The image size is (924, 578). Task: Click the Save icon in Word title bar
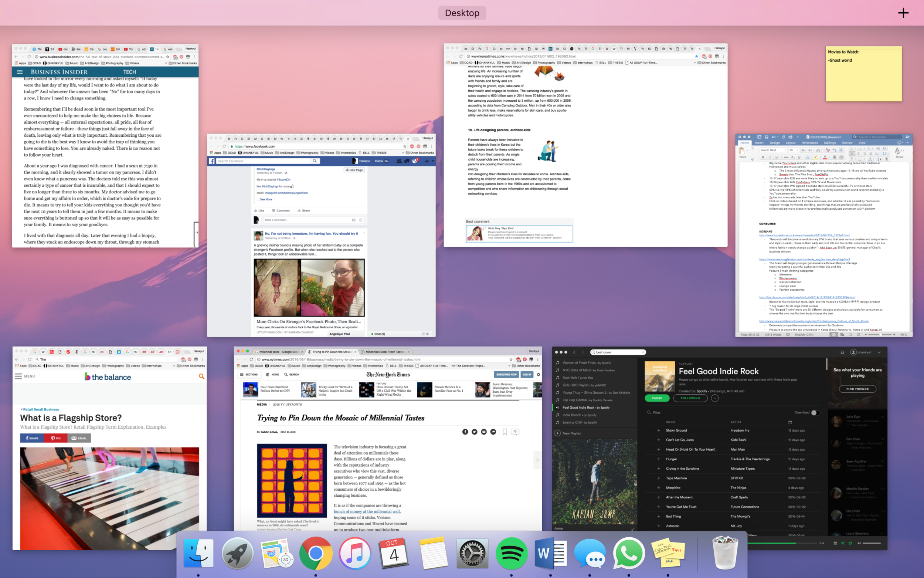[766, 137]
